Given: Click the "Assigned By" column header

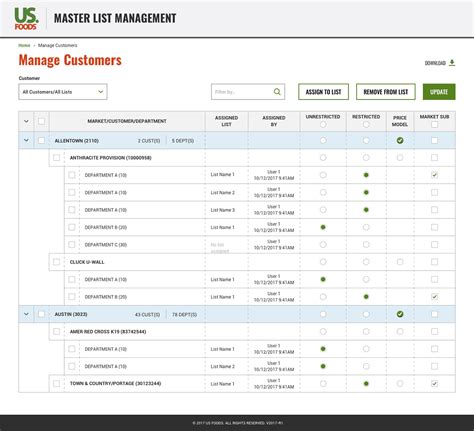Looking at the screenshot, I should (x=274, y=121).
